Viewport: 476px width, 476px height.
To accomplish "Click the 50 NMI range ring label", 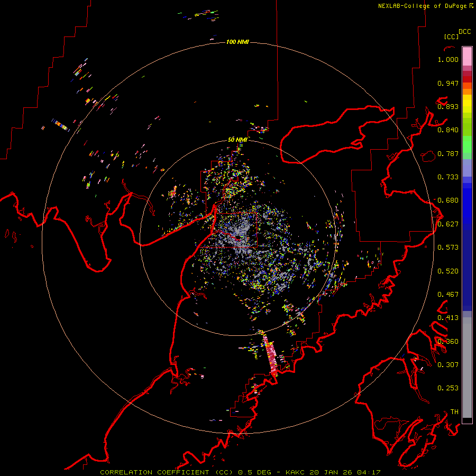I will (237, 140).
